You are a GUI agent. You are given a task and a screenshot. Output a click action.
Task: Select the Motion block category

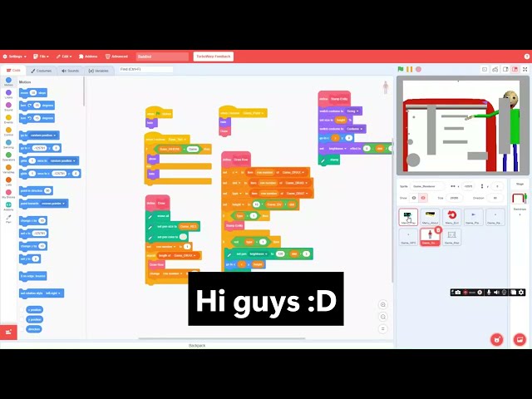click(8, 81)
